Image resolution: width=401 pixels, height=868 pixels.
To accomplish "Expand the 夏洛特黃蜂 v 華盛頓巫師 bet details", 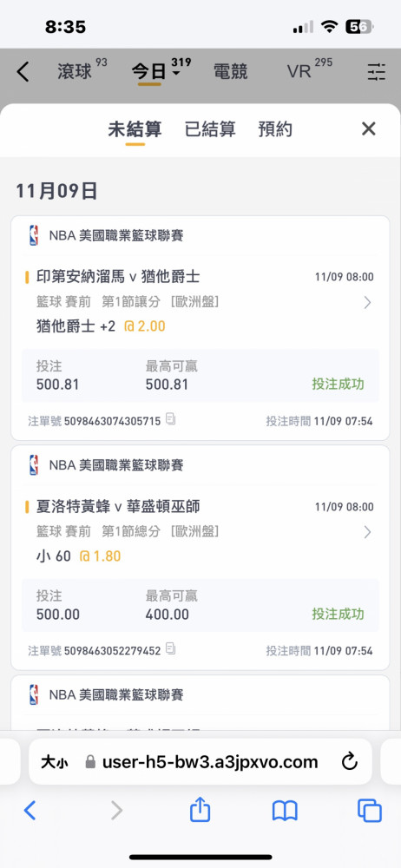I will pos(366,532).
